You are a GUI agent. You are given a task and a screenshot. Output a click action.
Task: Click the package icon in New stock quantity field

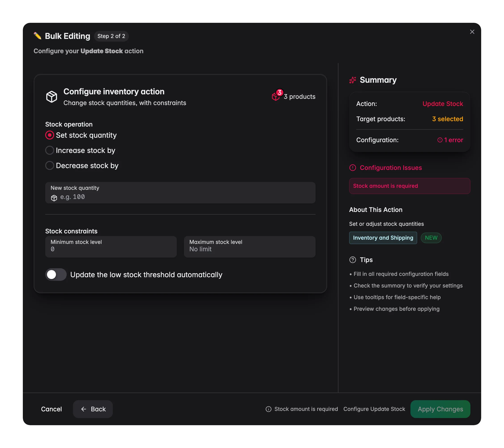point(54,198)
